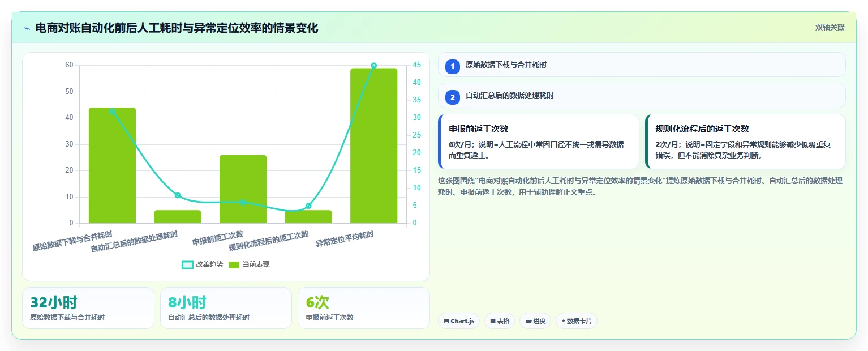Screen dimensions: 868x351
Task: Click the 6次/月 description in the blue card
Action: point(536,150)
